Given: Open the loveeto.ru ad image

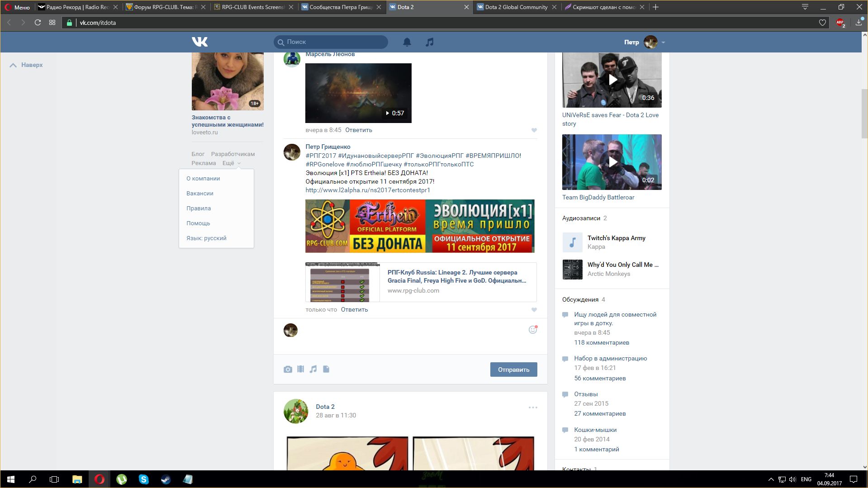Looking at the screenshot, I should pyautogui.click(x=228, y=81).
